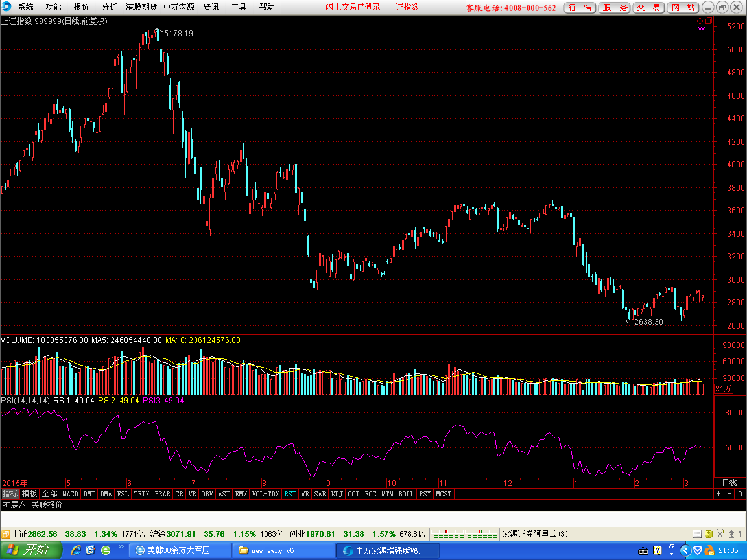The width and height of the screenshot is (747, 560).
Task: Open the 日线 period selector
Action: pos(729,482)
